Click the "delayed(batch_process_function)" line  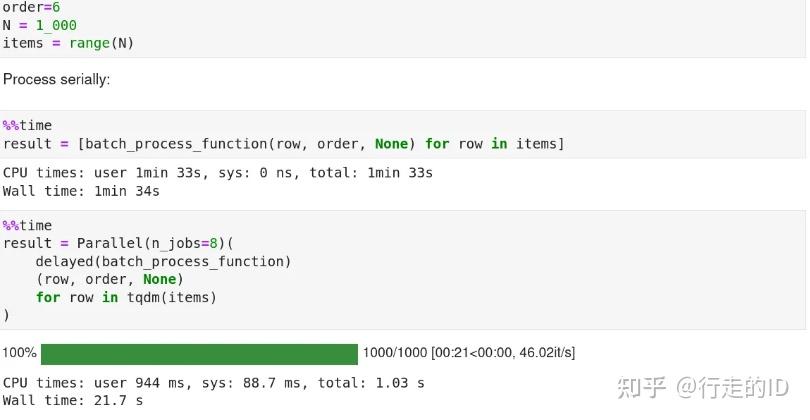(x=163, y=262)
